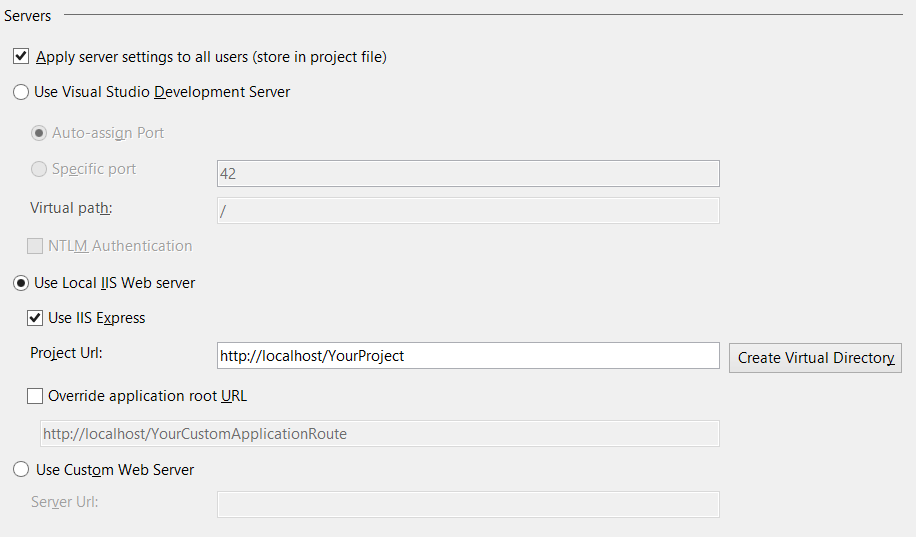Image resolution: width=916 pixels, height=537 pixels.
Task: Click the port number field showing 42
Action: (468, 173)
